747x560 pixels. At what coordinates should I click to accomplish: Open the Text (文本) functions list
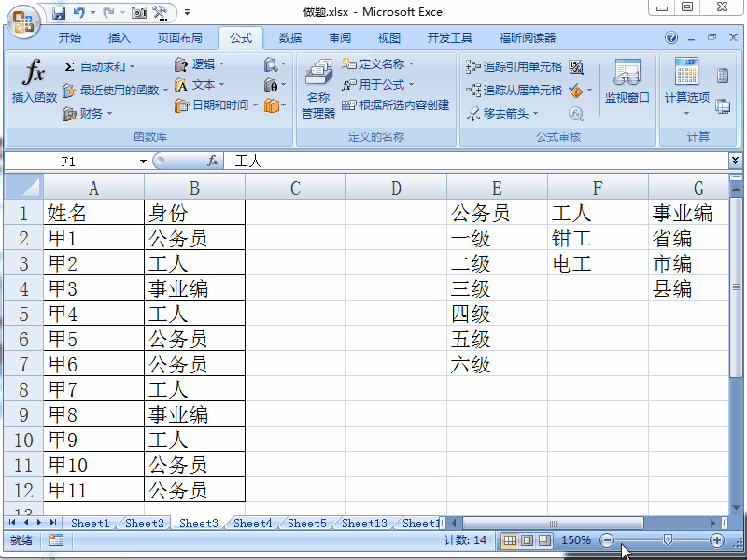tap(199, 85)
